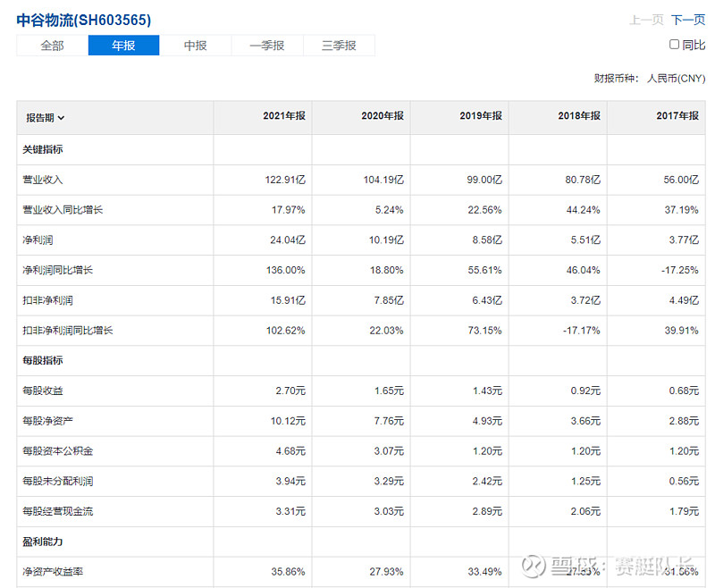715x588 pixels.
Task: Switch to the 一季报 tab
Action: pyautogui.click(x=266, y=45)
